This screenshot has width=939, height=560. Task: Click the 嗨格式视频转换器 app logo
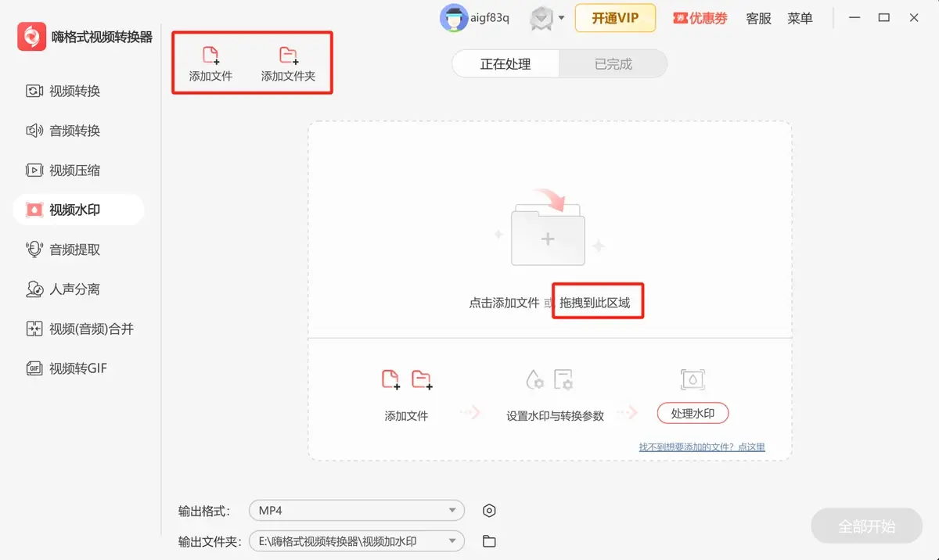[32, 37]
